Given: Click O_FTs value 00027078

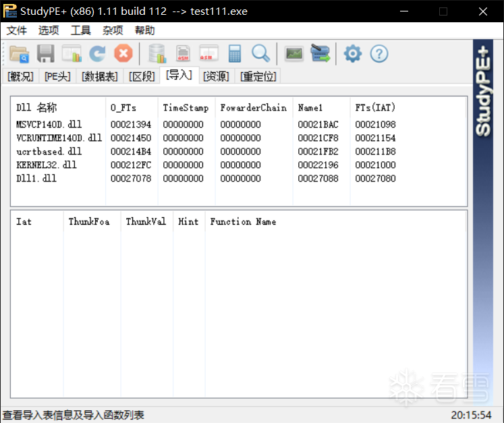Looking at the screenshot, I should (x=131, y=178).
